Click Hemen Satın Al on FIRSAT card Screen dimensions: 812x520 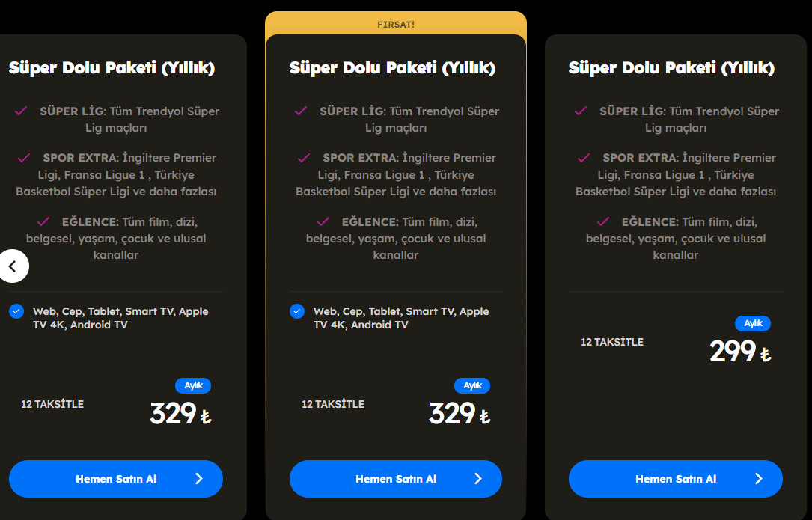pyautogui.click(x=396, y=479)
